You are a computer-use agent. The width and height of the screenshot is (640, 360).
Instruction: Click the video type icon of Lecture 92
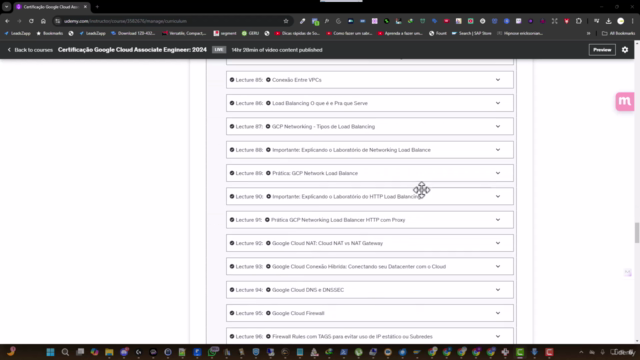coord(268,243)
